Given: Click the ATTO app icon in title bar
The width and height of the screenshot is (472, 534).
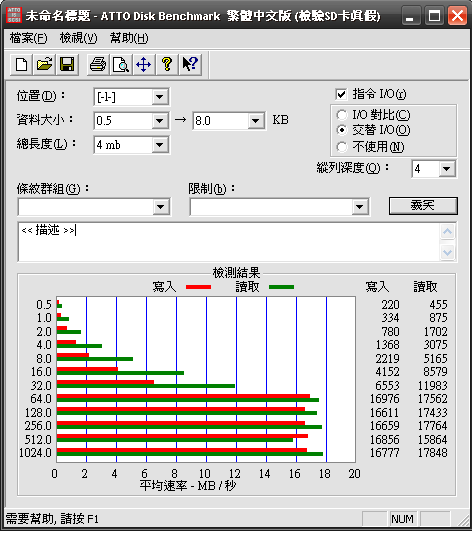Looking at the screenshot, I should (14, 15).
